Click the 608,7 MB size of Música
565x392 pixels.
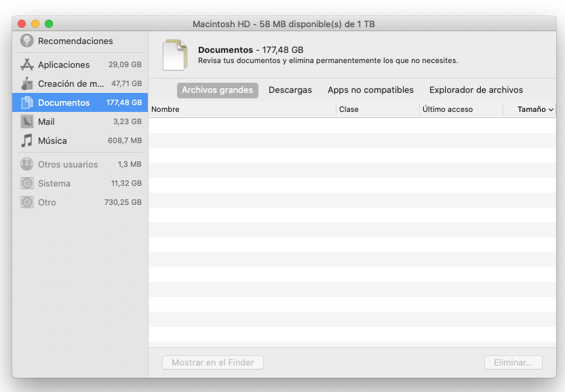click(125, 140)
